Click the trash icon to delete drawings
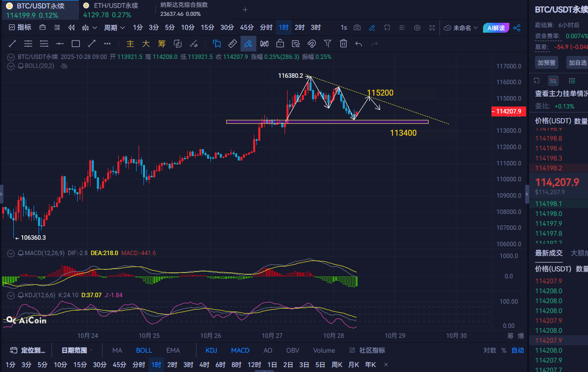The image size is (588, 372). click(x=343, y=44)
